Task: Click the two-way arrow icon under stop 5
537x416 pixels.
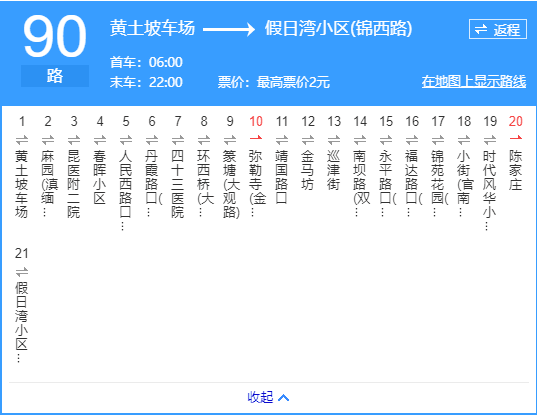Action: click(126, 140)
